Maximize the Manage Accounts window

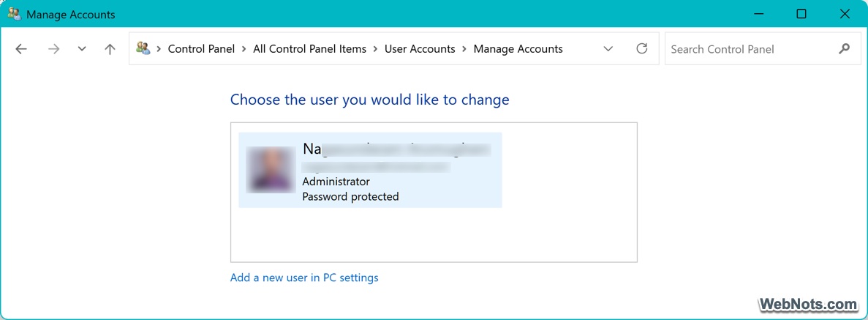(x=801, y=14)
